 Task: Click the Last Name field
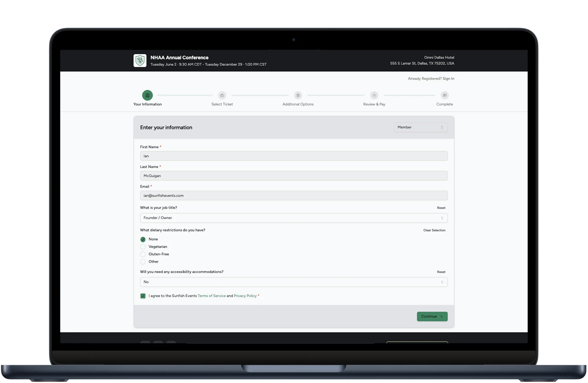pyautogui.click(x=294, y=176)
